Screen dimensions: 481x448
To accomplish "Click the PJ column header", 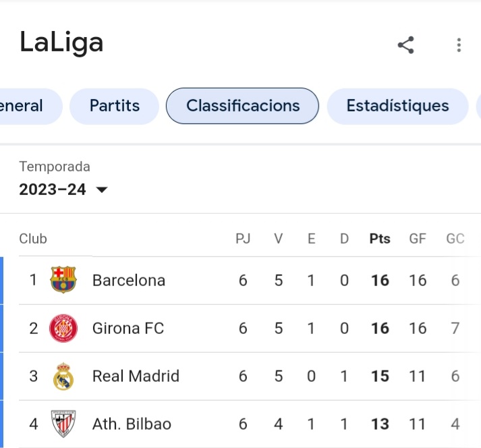I will coord(243,239).
